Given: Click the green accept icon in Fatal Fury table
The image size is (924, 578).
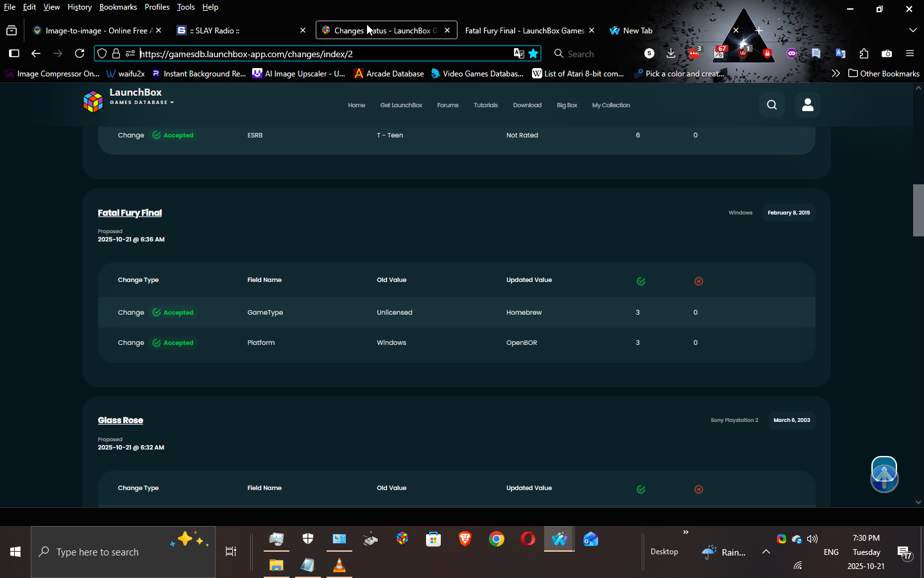Looking at the screenshot, I should 640,281.
